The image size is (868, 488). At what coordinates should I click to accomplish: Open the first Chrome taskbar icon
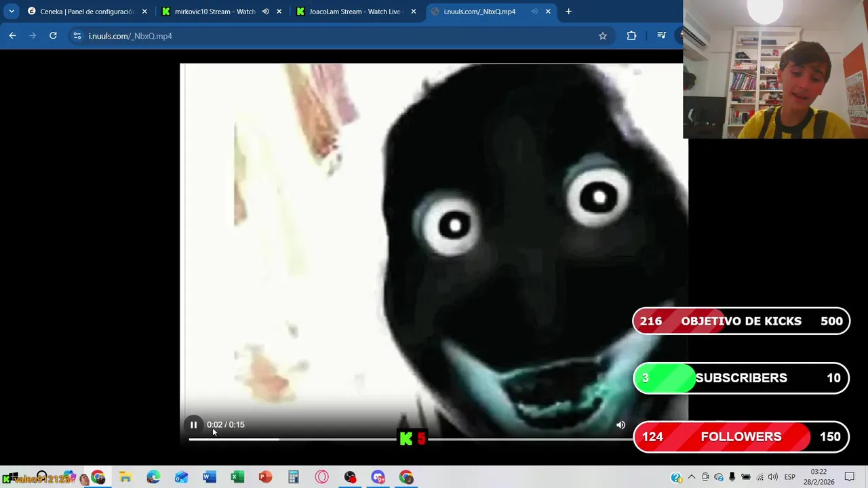click(x=98, y=477)
